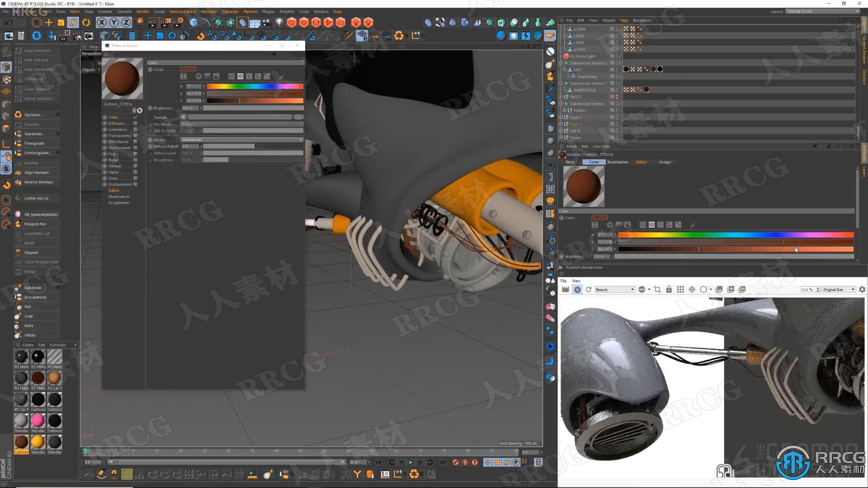Screen dimensions: 868x488
Task: Click the refresh icon in Redshift RenderView
Action: [x=589, y=290]
